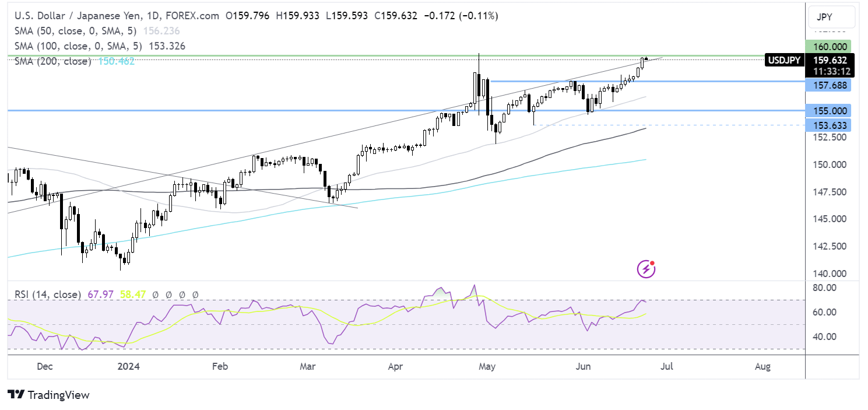Image resolution: width=868 pixels, height=410 pixels.
Task: Click the 153.633 price label
Action: click(x=828, y=125)
